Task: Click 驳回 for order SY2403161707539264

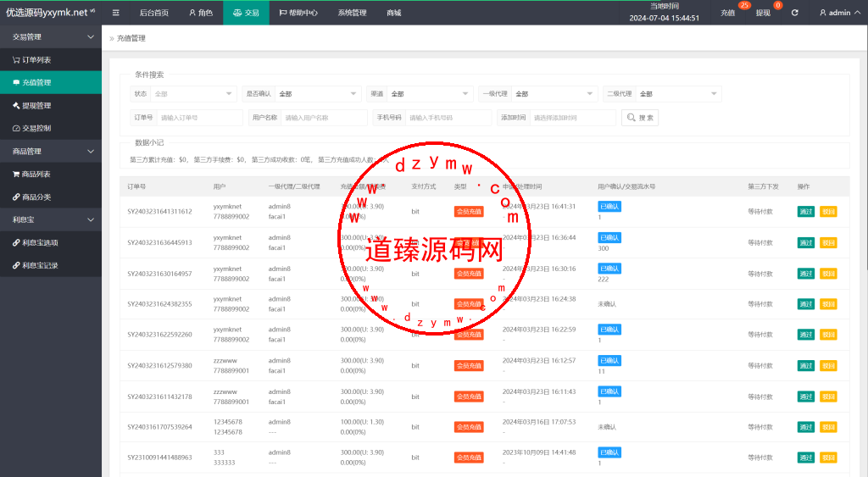Action: [828, 427]
